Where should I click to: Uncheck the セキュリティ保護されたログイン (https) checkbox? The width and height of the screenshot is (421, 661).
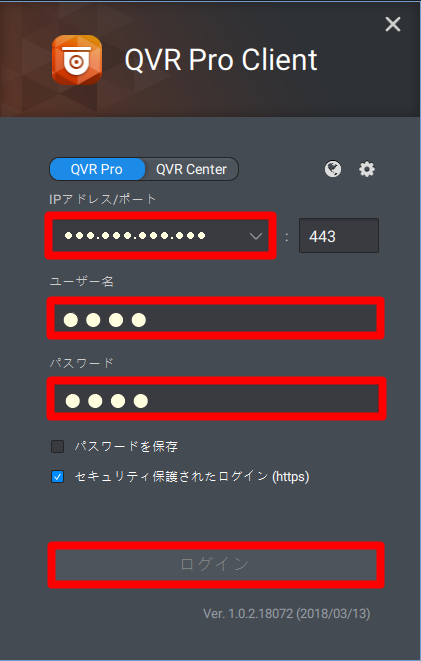pyautogui.click(x=57, y=477)
